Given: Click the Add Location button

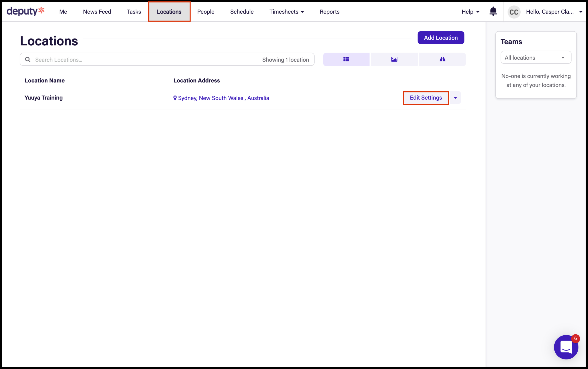Looking at the screenshot, I should [440, 38].
